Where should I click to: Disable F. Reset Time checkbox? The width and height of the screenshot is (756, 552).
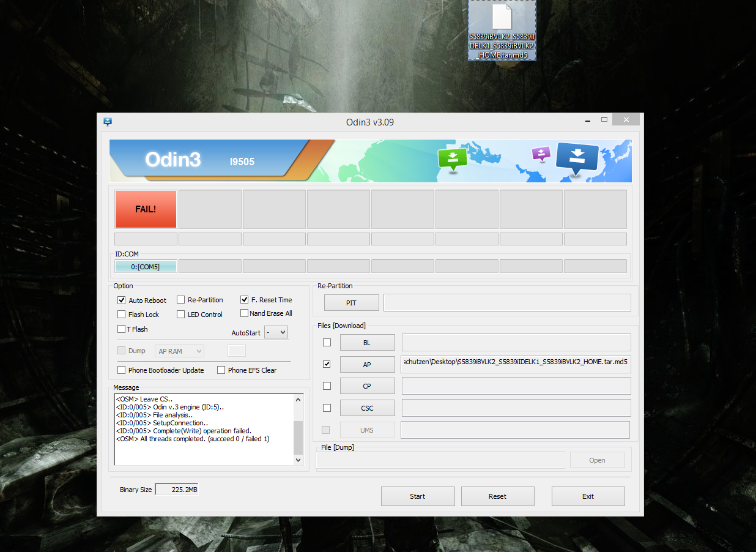[x=245, y=300]
